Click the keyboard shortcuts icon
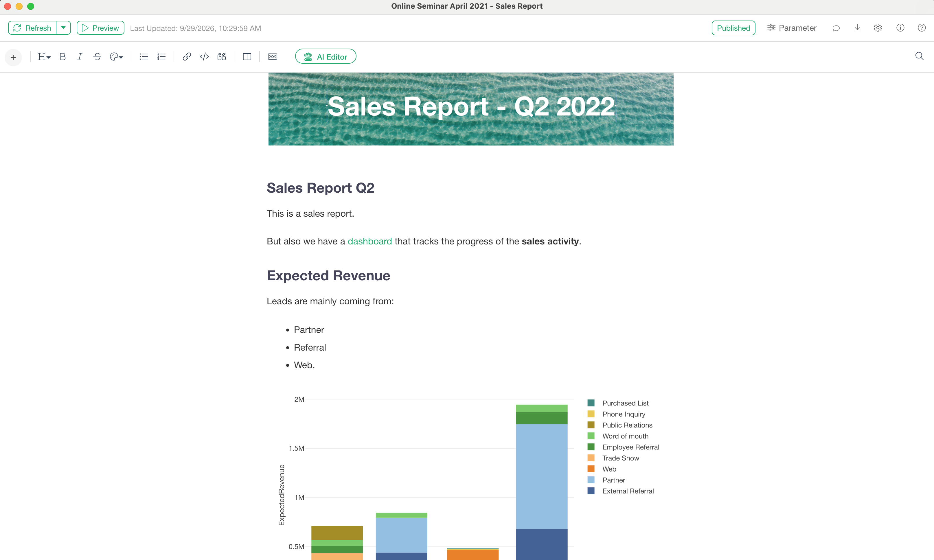 (273, 57)
